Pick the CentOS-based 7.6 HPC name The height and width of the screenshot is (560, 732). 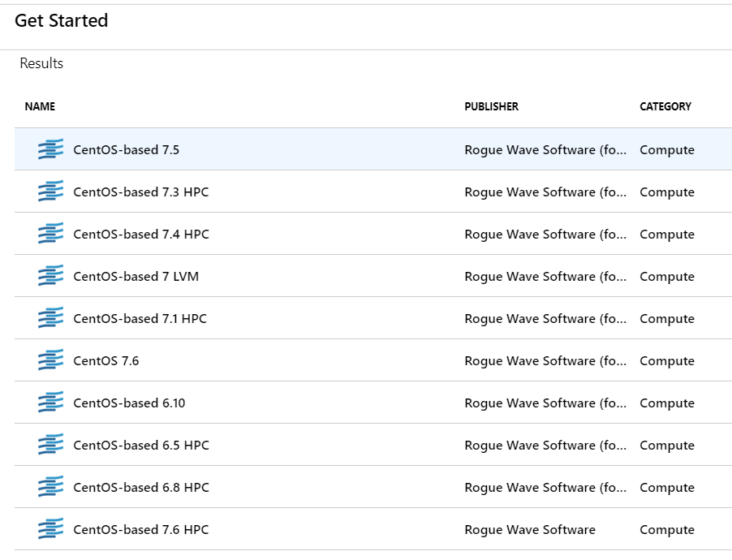pos(141,530)
